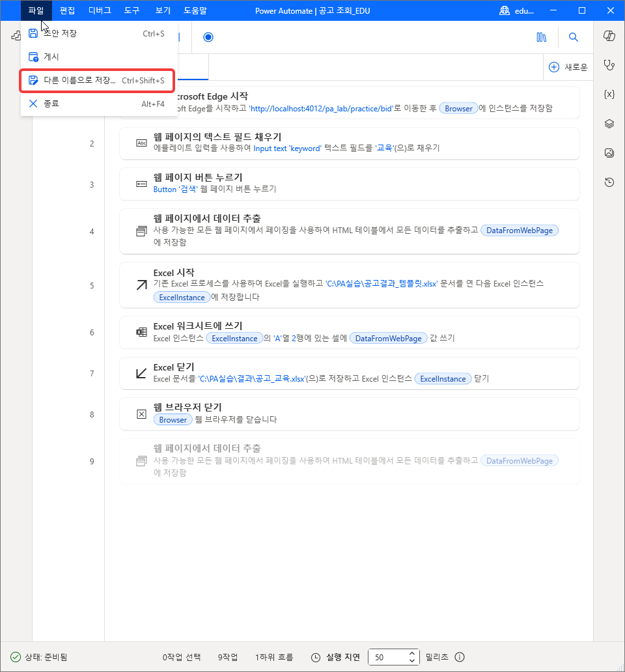Click the disabled extract icon on row 9
The height and width of the screenshot is (672, 625).
141,462
